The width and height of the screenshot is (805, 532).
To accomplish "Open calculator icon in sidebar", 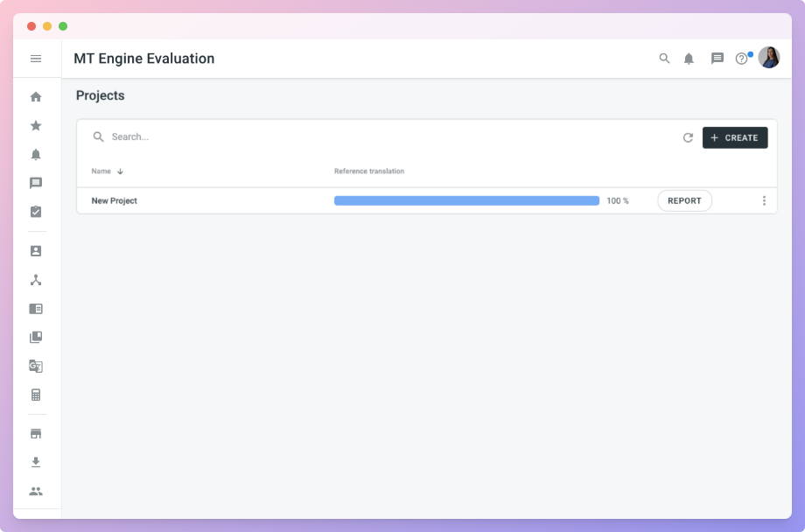I will 36,395.
